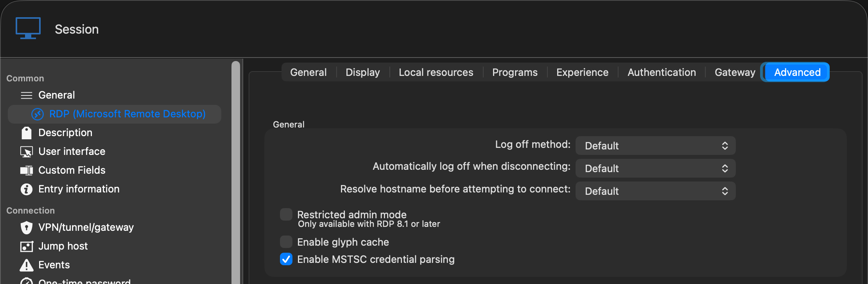Viewport: 868px width, 284px height.
Task: Select the General hamburger-lines icon in sidebar
Action: (x=27, y=95)
